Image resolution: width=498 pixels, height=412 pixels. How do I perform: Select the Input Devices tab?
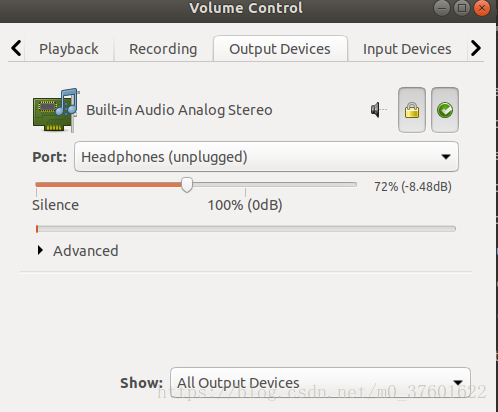pyautogui.click(x=407, y=49)
